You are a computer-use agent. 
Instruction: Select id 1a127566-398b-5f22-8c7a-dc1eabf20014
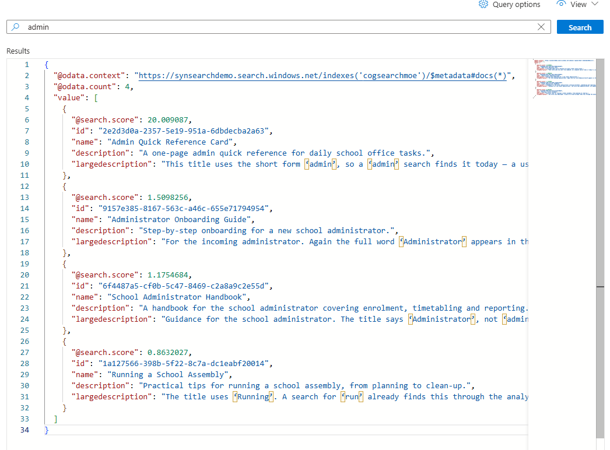(x=183, y=364)
